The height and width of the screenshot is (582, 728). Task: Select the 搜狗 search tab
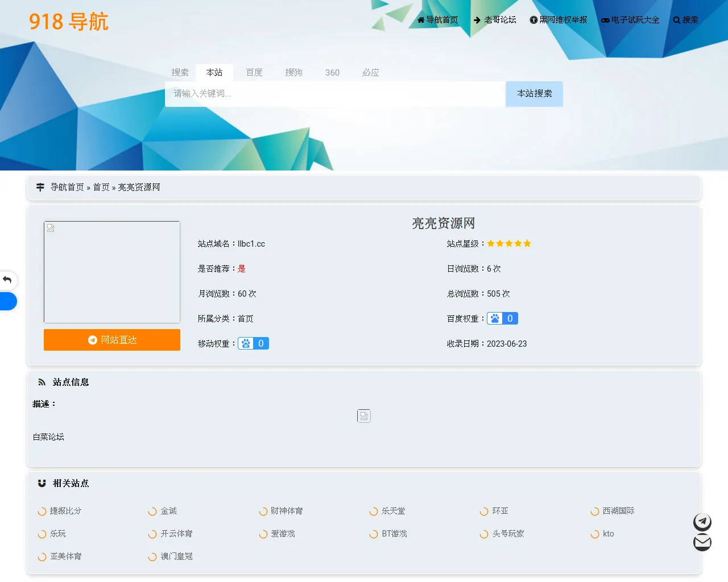pyautogui.click(x=293, y=73)
